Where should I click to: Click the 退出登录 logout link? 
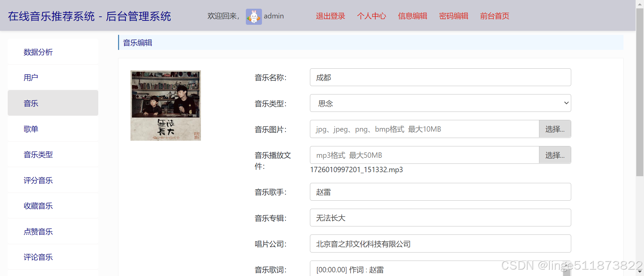click(330, 16)
